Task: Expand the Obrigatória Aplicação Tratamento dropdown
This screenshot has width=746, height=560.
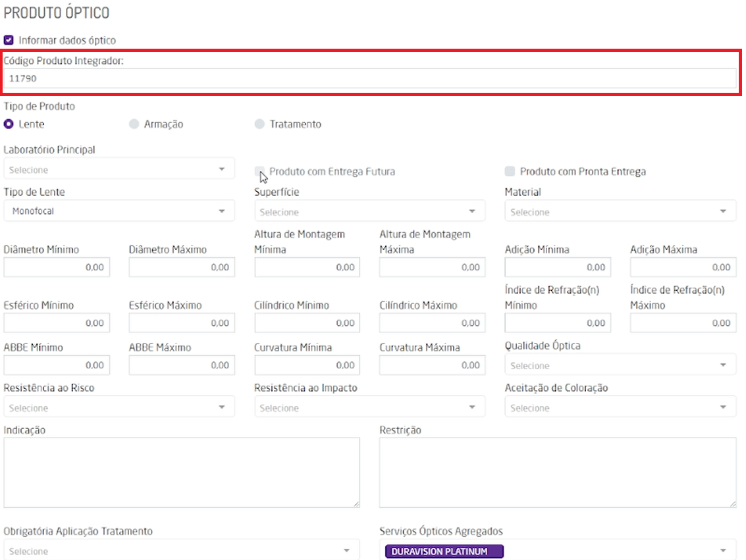Action: click(182, 551)
